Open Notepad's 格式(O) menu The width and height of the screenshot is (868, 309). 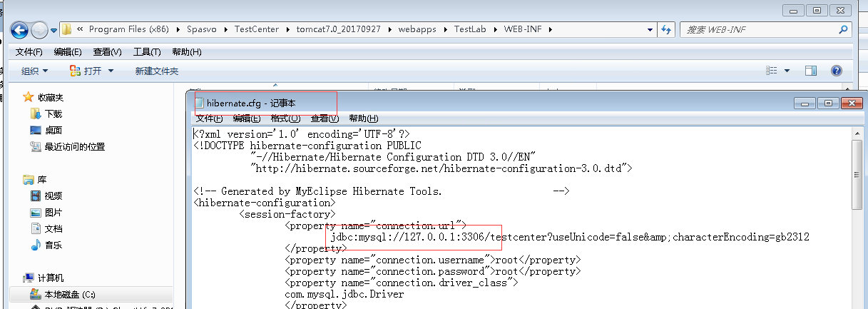pos(285,118)
